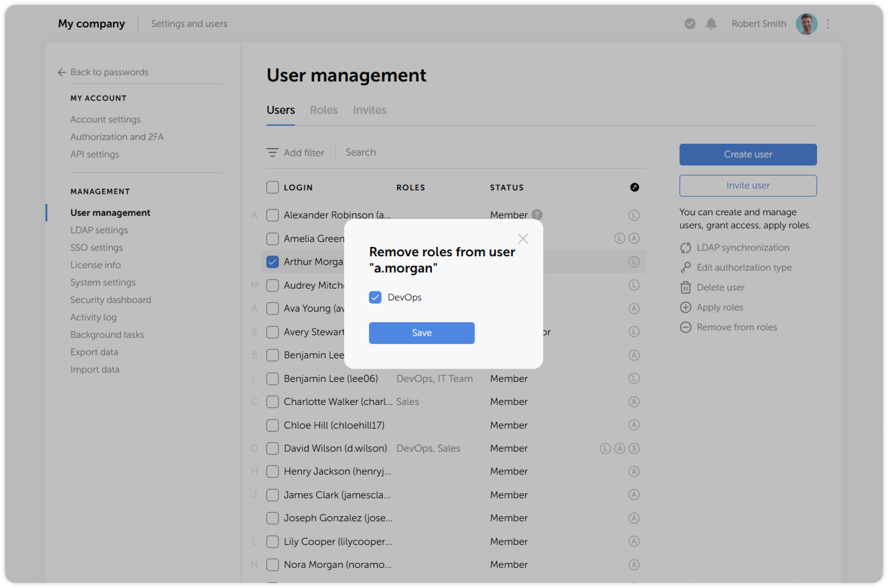888x588 pixels.
Task: Open the three-dot menu in the top bar
Action: coord(827,24)
